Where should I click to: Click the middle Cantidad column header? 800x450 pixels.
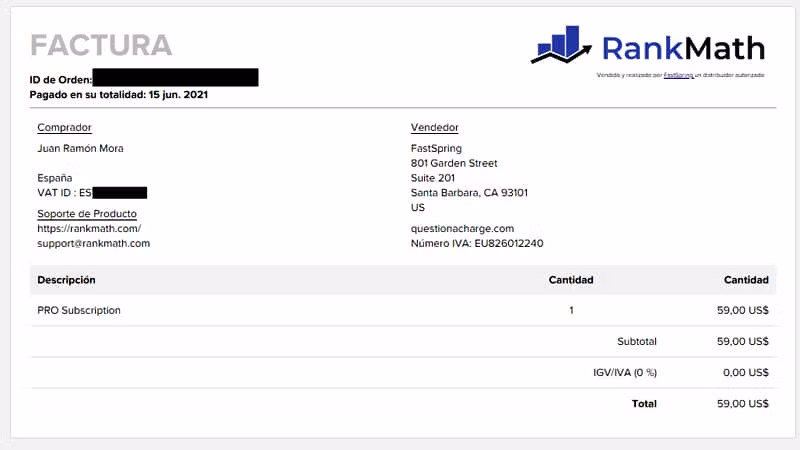click(x=571, y=280)
